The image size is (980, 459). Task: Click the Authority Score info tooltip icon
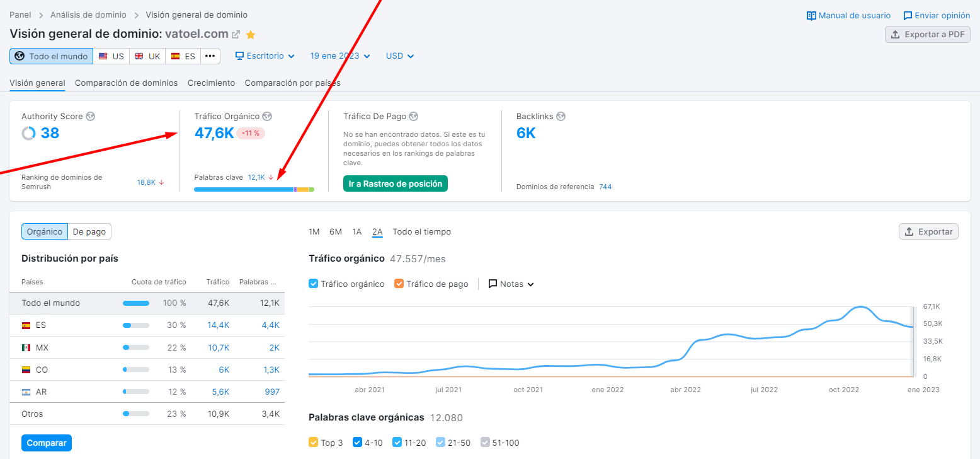[x=91, y=116]
